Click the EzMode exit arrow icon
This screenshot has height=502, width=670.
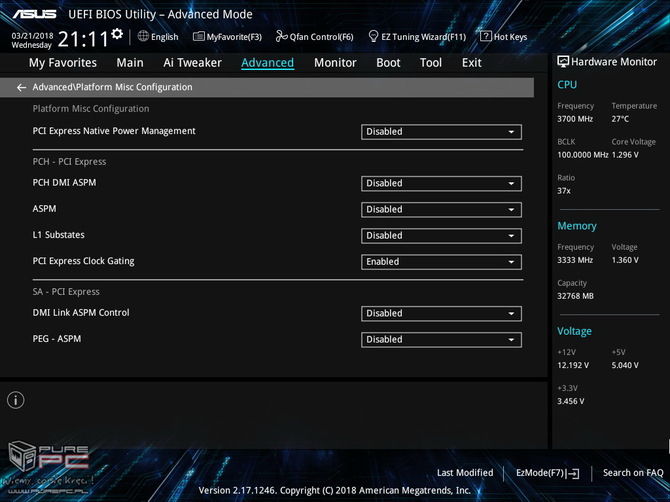coord(574,473)
